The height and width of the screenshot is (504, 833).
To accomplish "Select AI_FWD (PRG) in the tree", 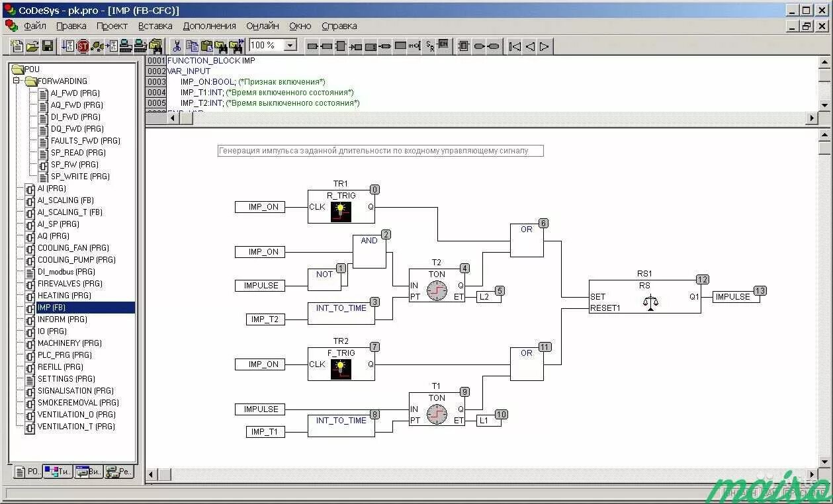I will [77, 93].
